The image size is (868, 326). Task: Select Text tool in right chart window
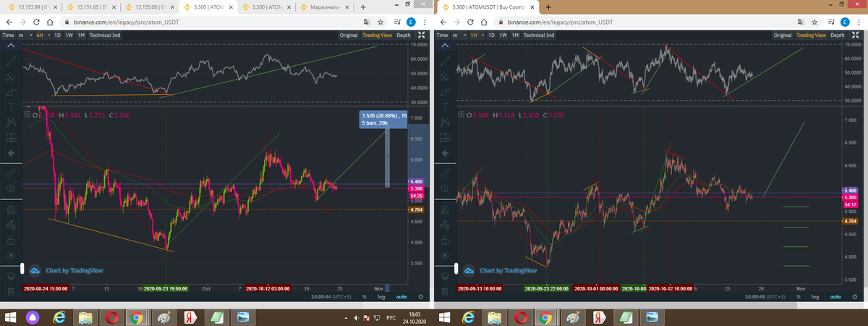[x=444, y=107]
